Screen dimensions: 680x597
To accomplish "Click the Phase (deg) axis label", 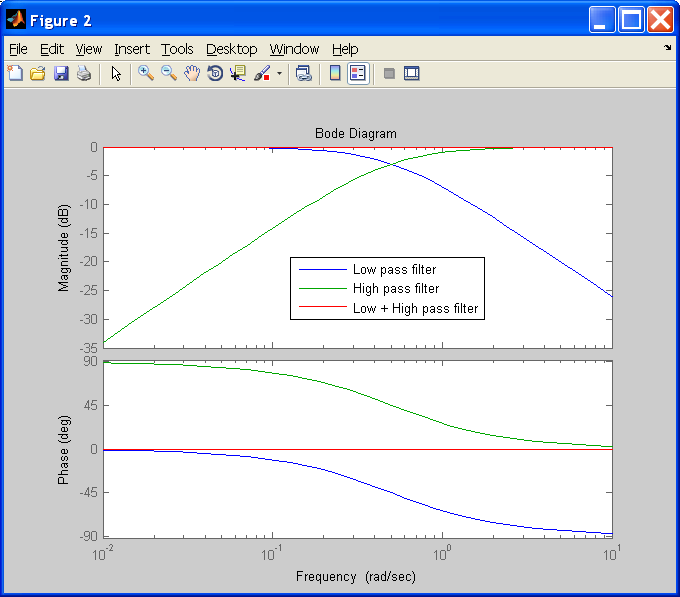I will (x=63, y=450).
